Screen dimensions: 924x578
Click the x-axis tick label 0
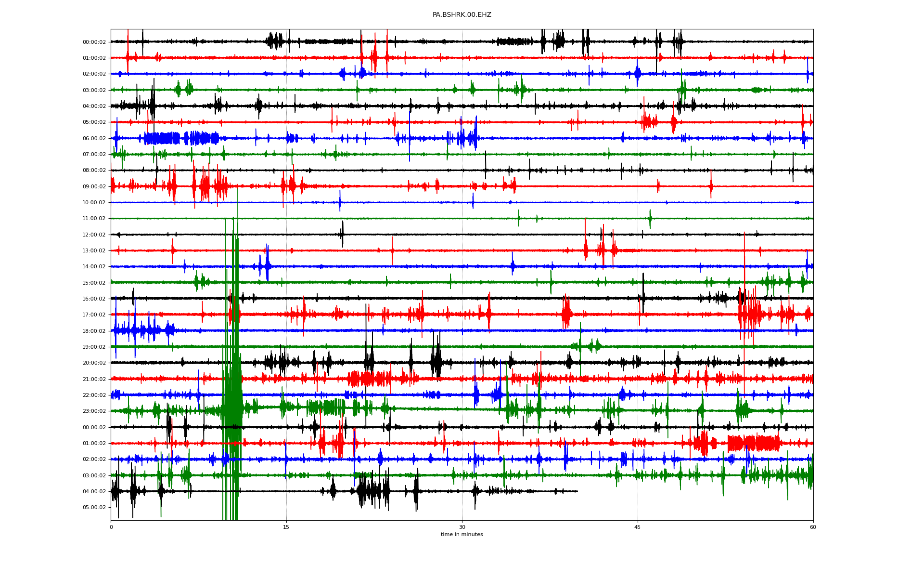[x=111, y=527]
